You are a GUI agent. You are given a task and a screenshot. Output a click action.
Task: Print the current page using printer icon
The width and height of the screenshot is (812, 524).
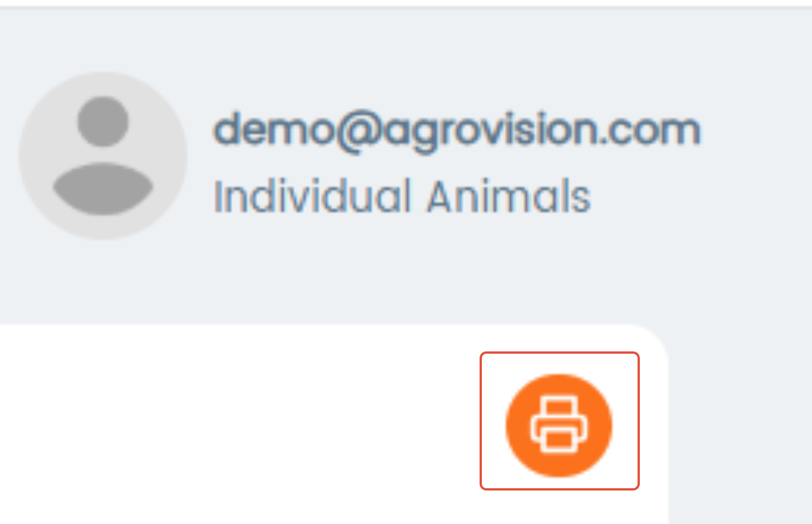pyautogui.click(x=559, y=425)
